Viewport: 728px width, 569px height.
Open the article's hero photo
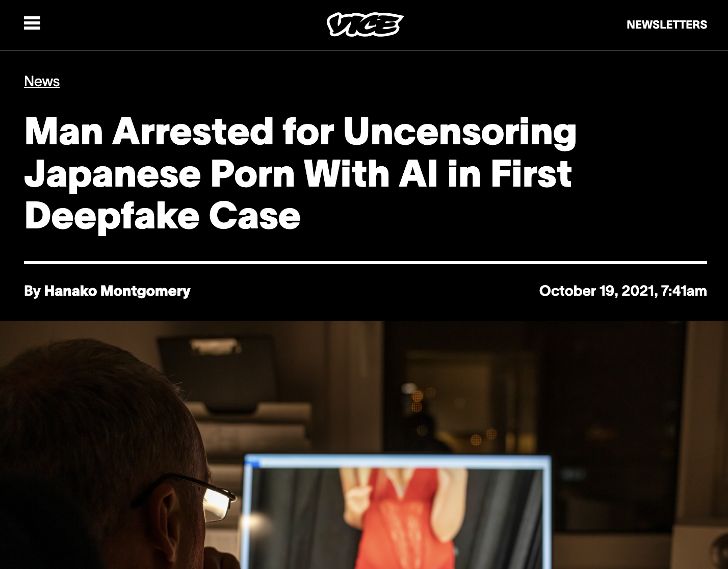coord(364,445)
